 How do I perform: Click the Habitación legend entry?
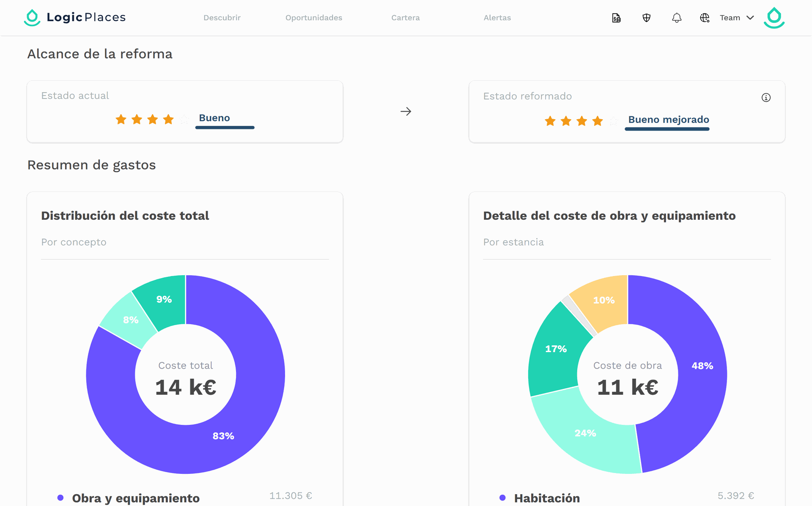547,498
